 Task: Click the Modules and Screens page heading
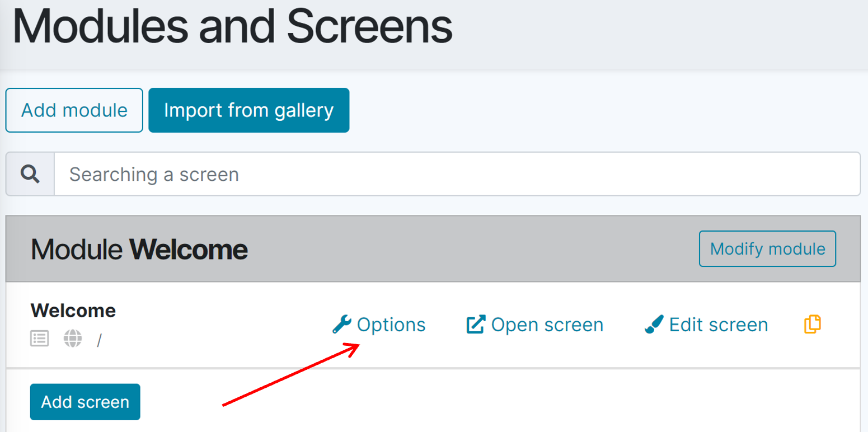[x=232, y=27]
